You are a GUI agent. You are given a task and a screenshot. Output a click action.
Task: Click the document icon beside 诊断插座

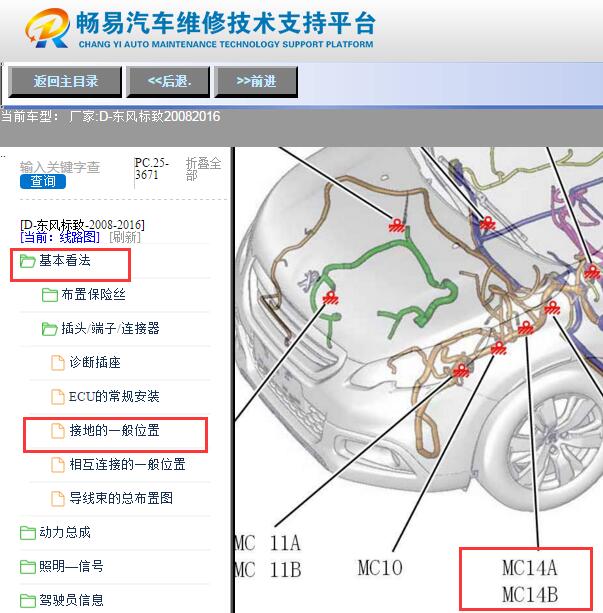point(58,363)
